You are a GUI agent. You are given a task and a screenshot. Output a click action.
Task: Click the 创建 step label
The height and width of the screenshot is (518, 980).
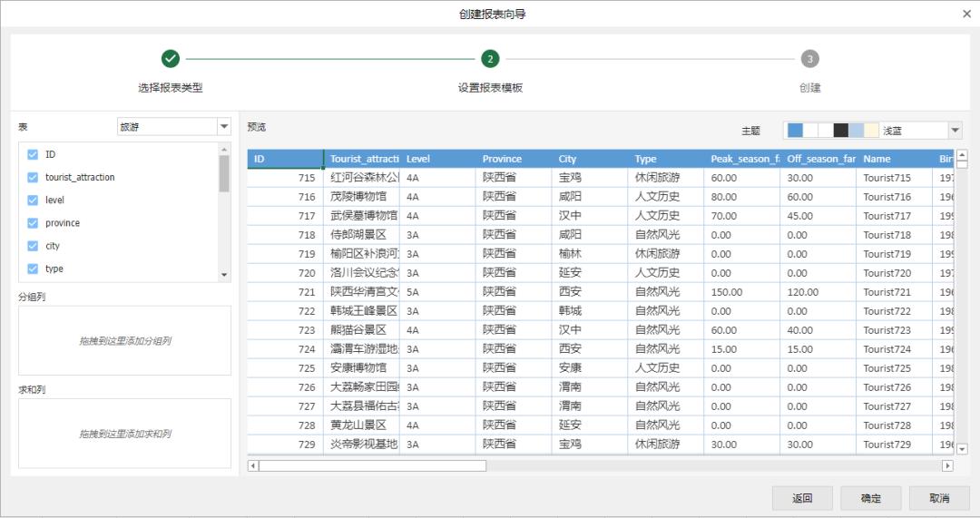point(810,88)
